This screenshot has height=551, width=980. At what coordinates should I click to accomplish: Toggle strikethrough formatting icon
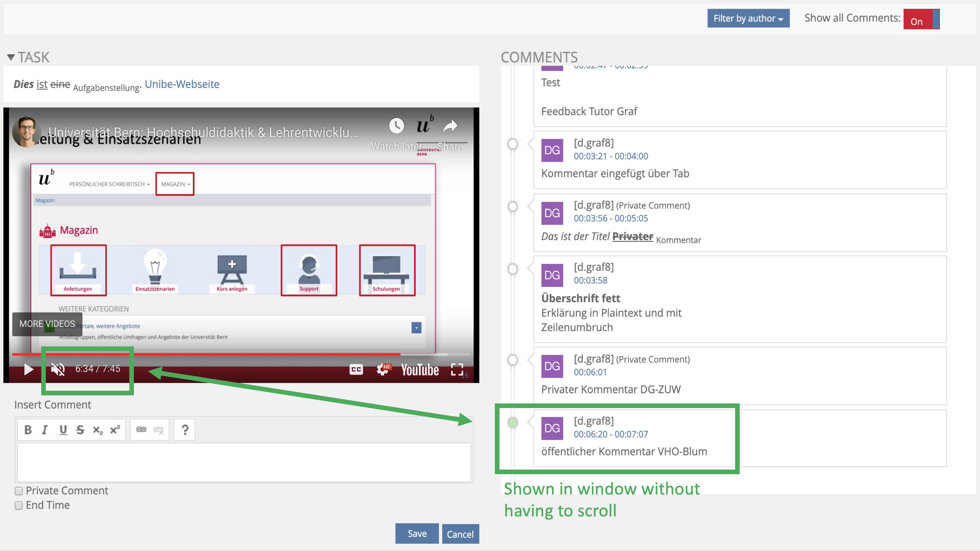click(x=80, y=430)
